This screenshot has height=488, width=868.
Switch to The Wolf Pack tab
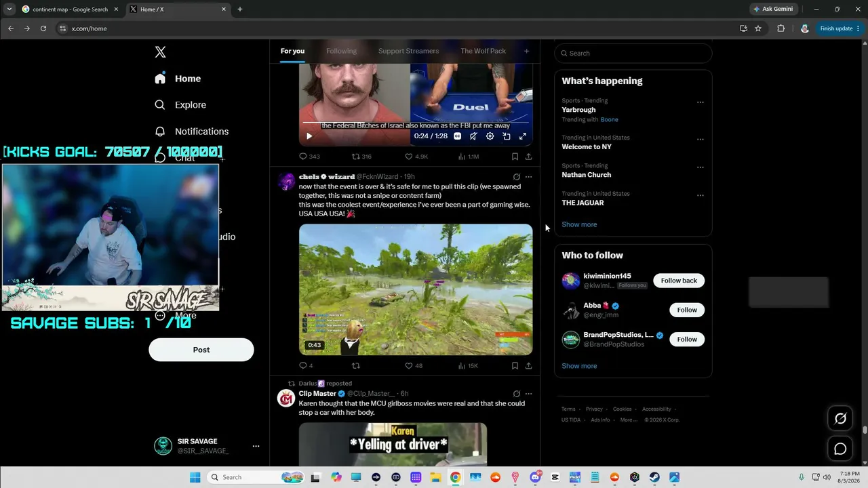[x=483, y=51]
